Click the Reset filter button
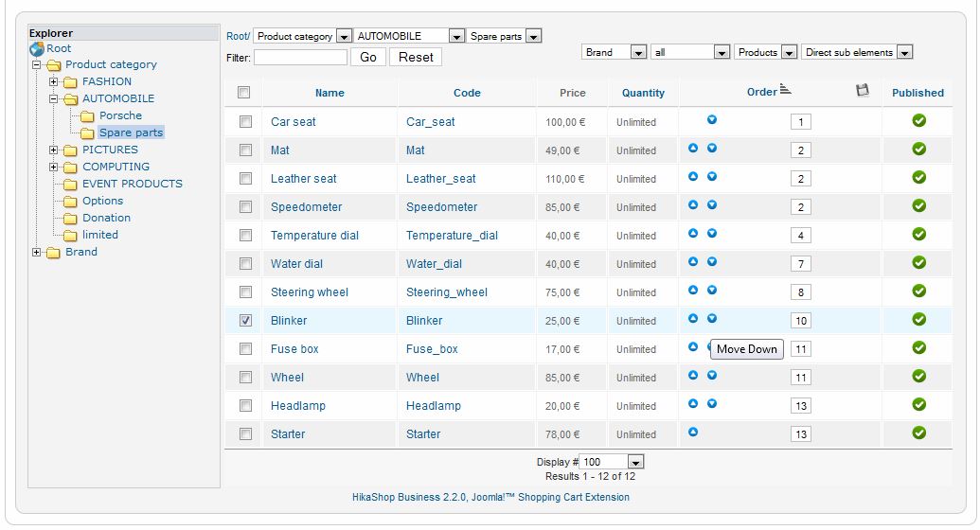980x530 pixels. pyautogui.click(x=416, y=57)
